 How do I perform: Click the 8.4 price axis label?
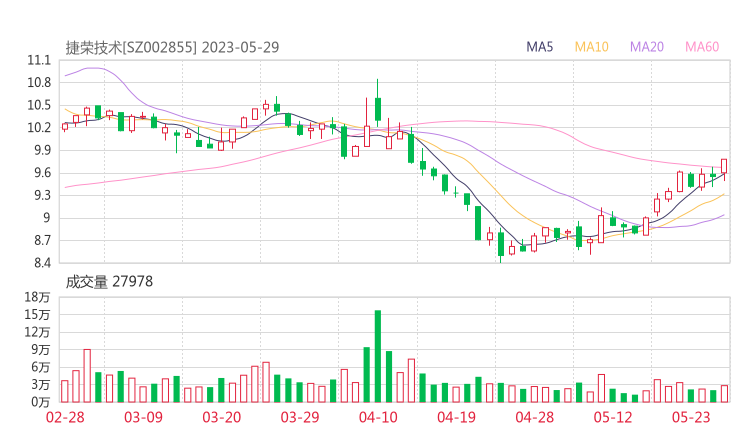tap(42, 262)
